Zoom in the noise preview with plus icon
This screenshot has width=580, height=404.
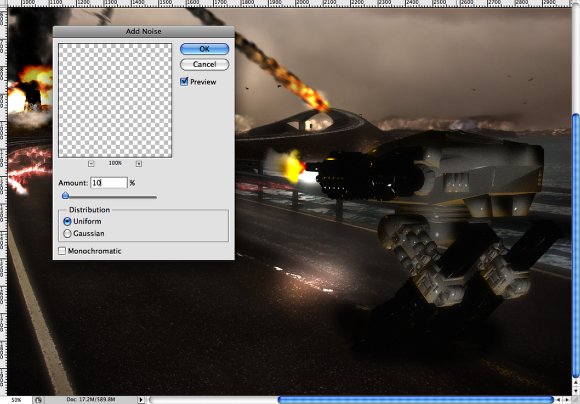tap(139, 164)
